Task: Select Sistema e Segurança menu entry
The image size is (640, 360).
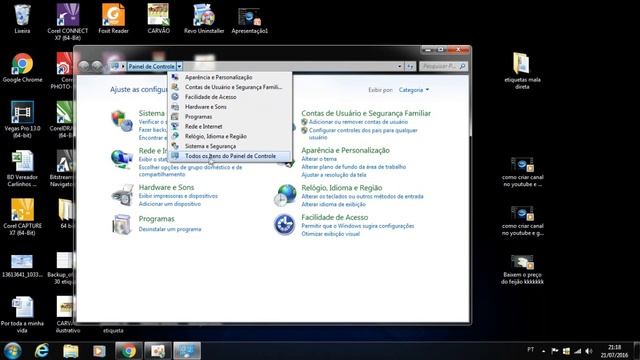Action: [x=230, y=146]
